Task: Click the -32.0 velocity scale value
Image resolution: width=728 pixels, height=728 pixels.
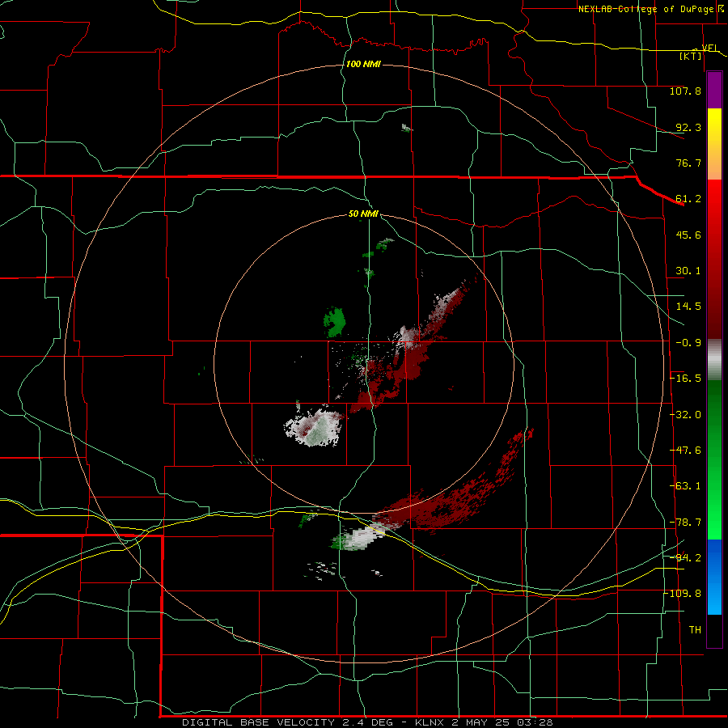Action: (x=685, y=415)
